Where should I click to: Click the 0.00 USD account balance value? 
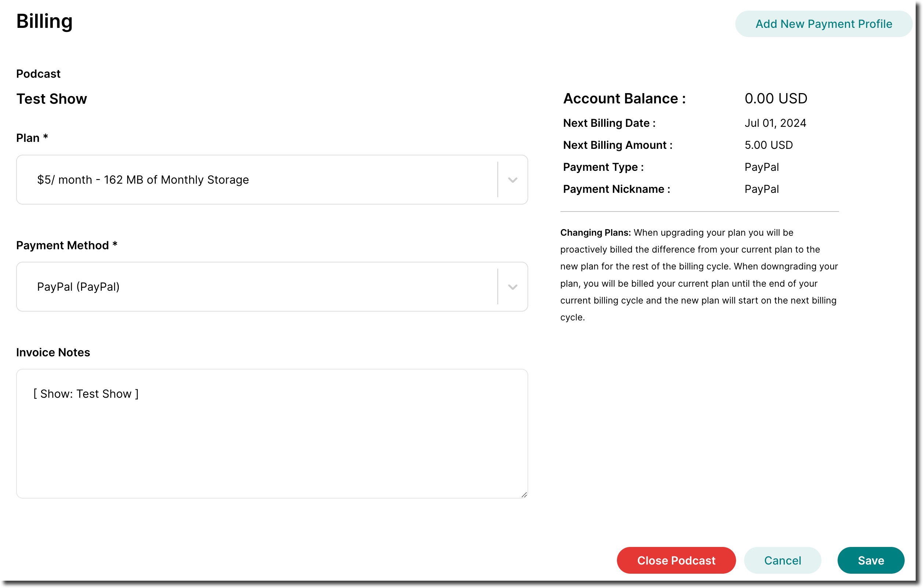[776, 99]
